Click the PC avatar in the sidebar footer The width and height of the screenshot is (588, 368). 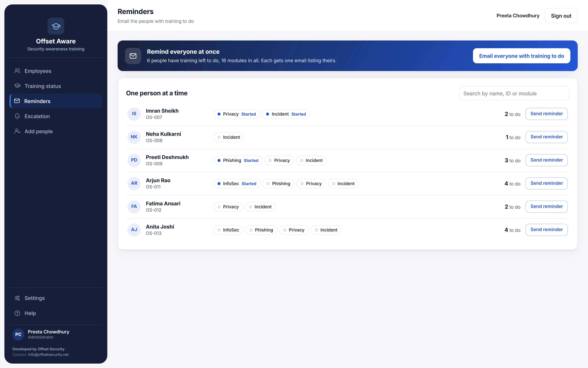click(18, 334)
